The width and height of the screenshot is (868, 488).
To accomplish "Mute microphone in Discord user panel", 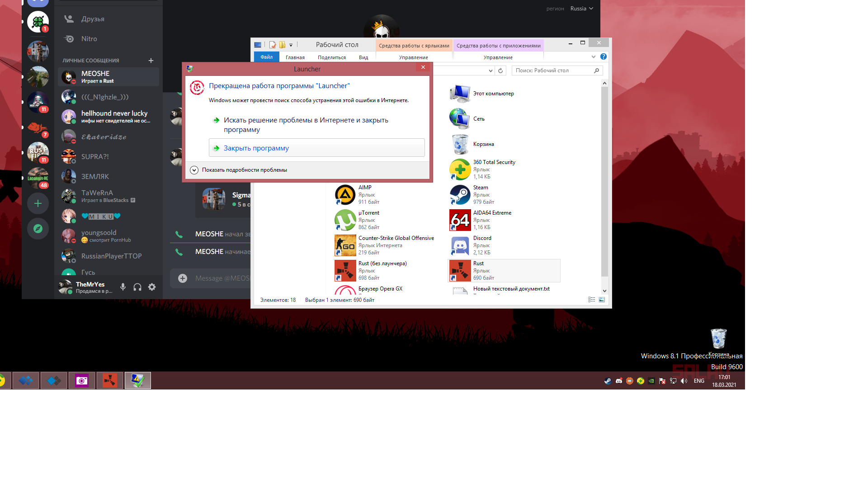I will pyautogui.click(x=123, y=287).
